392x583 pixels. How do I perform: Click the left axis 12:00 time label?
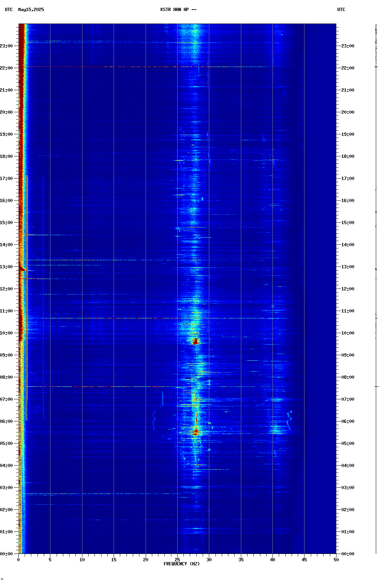[7, 289]
